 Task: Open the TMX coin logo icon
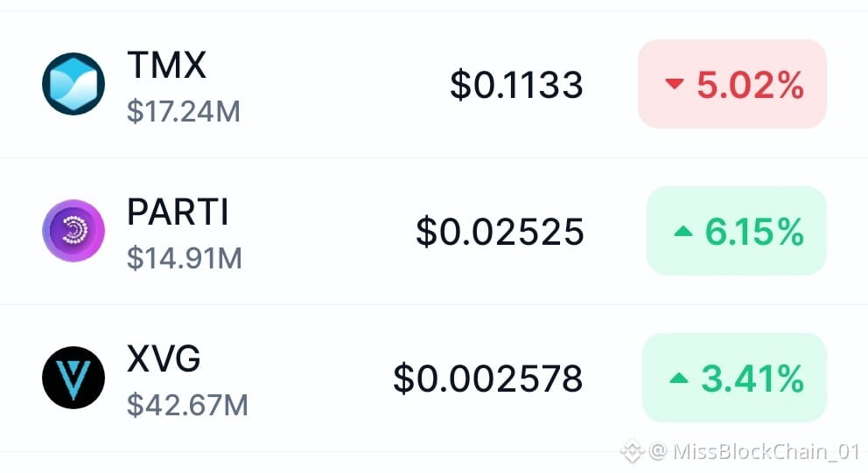point(73,84)
